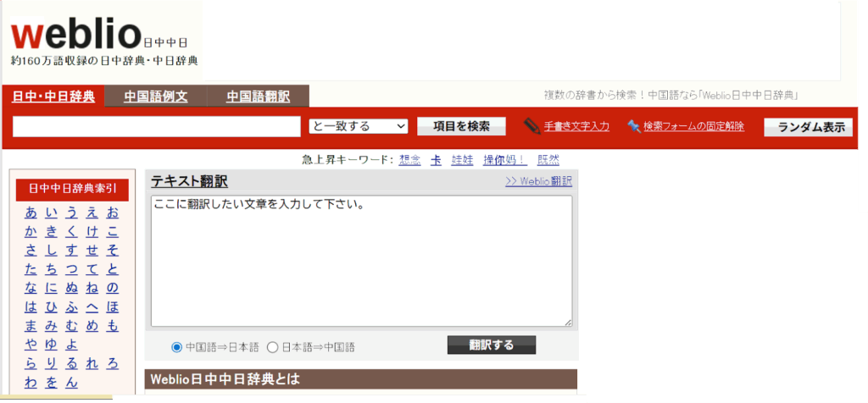Open index letter く
The width and height of the screenshot is (868, 403).
tap(72, 232)
